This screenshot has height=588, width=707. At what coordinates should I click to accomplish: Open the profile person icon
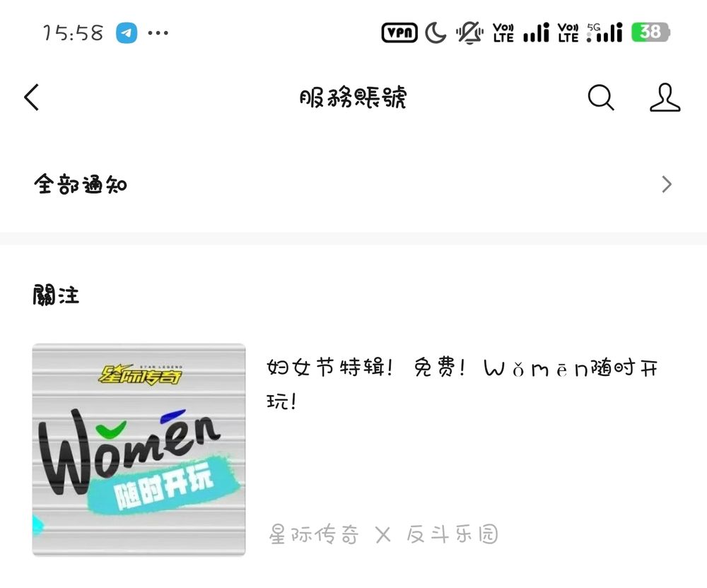coord(665,97)
